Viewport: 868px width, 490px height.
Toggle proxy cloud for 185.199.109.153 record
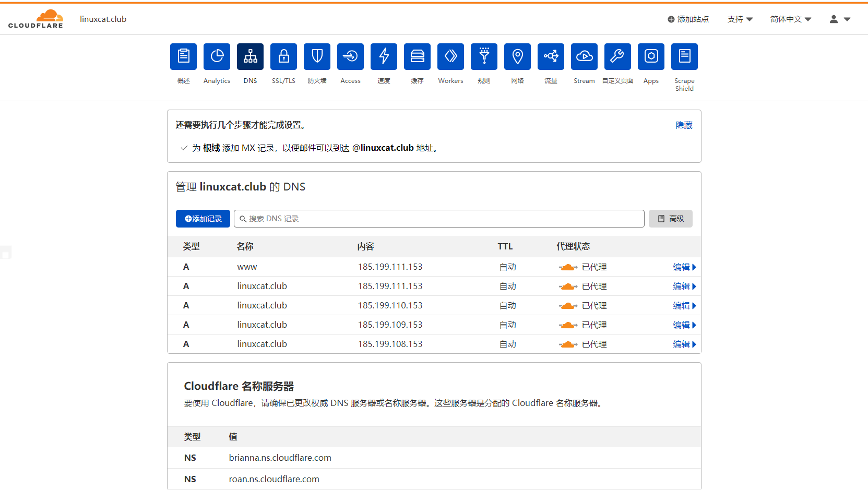tap(568, 325)
